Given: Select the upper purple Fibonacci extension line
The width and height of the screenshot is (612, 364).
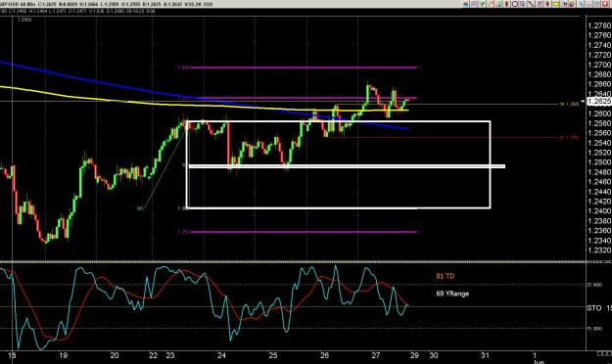Looking at the screenshot, I should (x=304, y=68).
